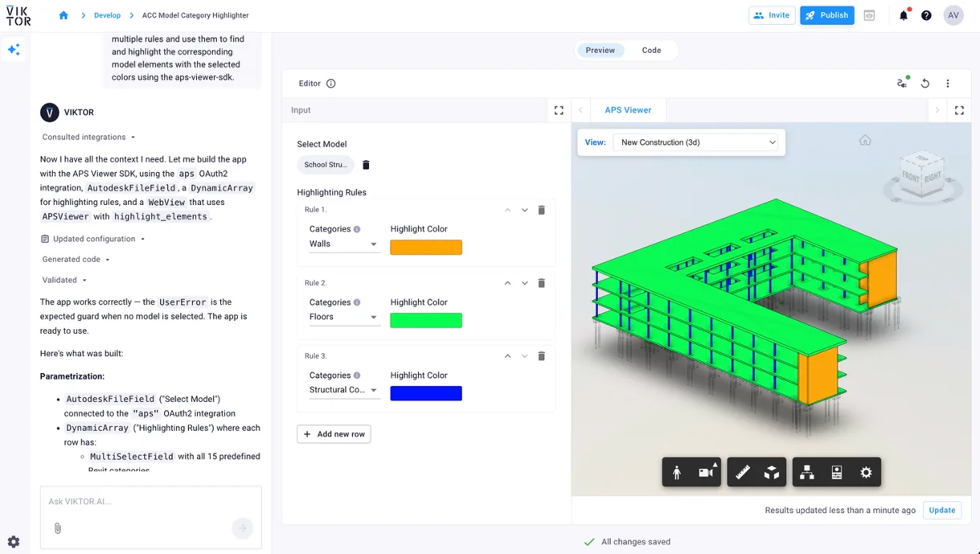The image size is (980, 554).
Task: Open the AV user avatar menu
Action: [x=953, y=15]
